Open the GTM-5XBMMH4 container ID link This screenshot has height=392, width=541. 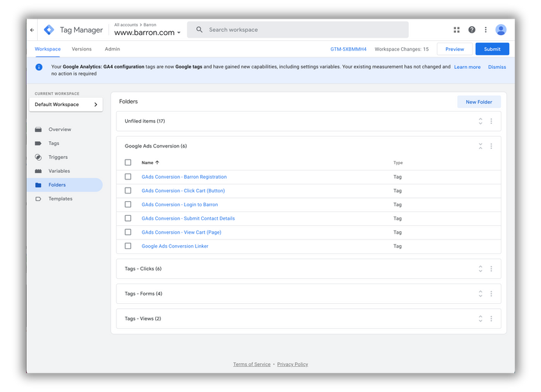(x=349, y=49)
